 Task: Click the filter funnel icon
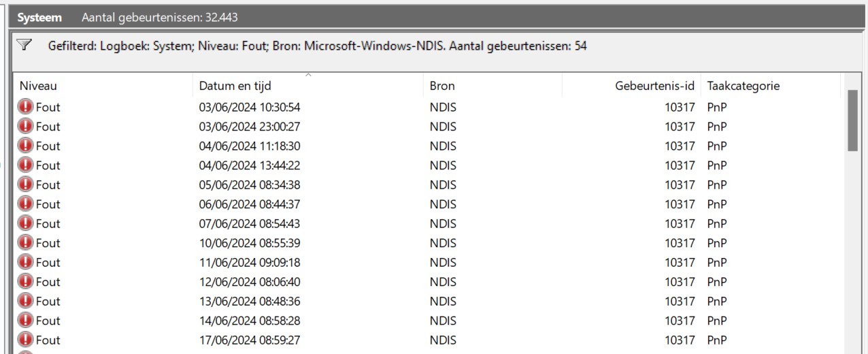[24, 46]
